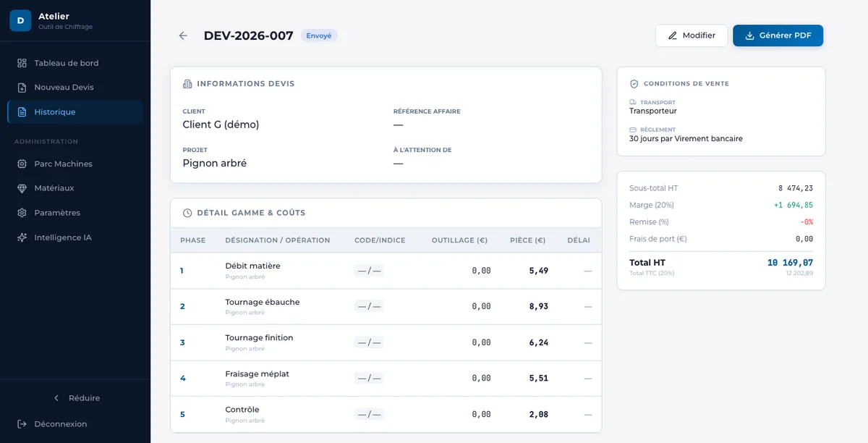This screenshot has width=868, height=443.
Task: Click the '30 jours par Virement bancaire' text
Action: coord(686,139)
